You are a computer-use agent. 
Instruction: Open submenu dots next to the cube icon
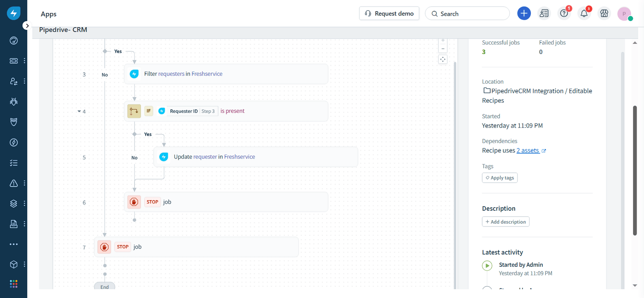(25, 264)
